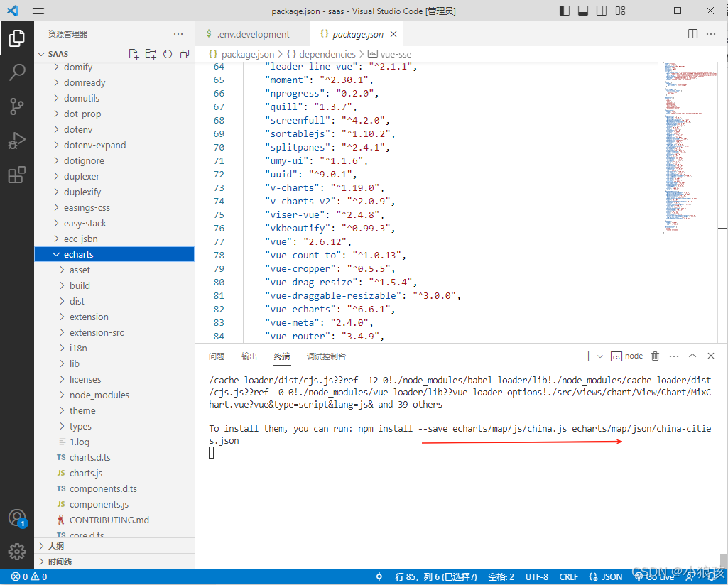
Task: Switch to the 问题 panel tab
Action: [x=217, y=356]
